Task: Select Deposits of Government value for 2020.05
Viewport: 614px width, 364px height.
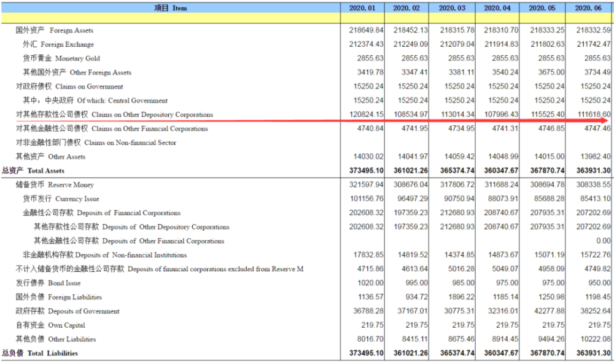Action: pyautogui.click(x=550, y=311)
